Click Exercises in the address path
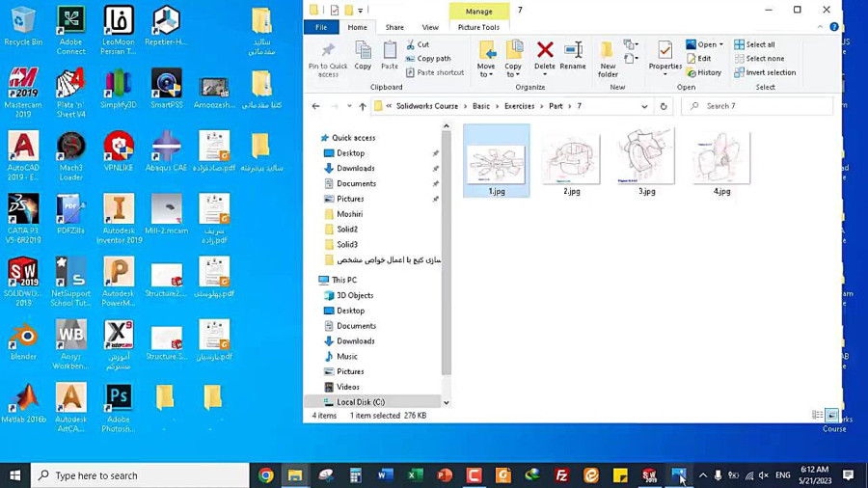 pyautogui.click(x=519, y=106)
